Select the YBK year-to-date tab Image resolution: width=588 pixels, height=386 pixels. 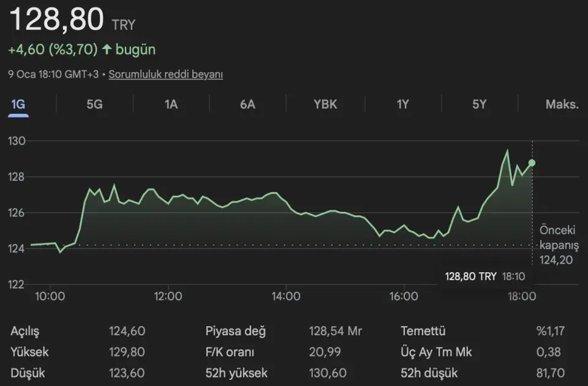[x=325, y=104]
